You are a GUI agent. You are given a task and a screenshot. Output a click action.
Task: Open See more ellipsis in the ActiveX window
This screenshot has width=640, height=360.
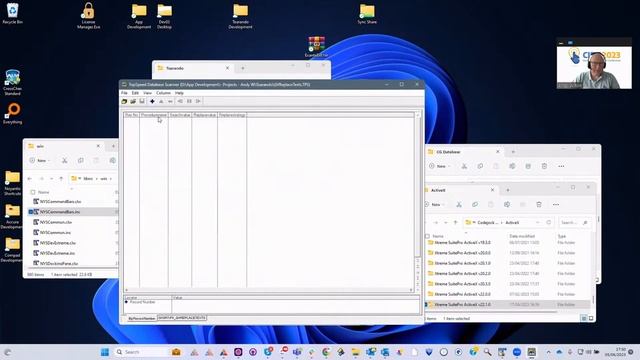click(556, 204)
